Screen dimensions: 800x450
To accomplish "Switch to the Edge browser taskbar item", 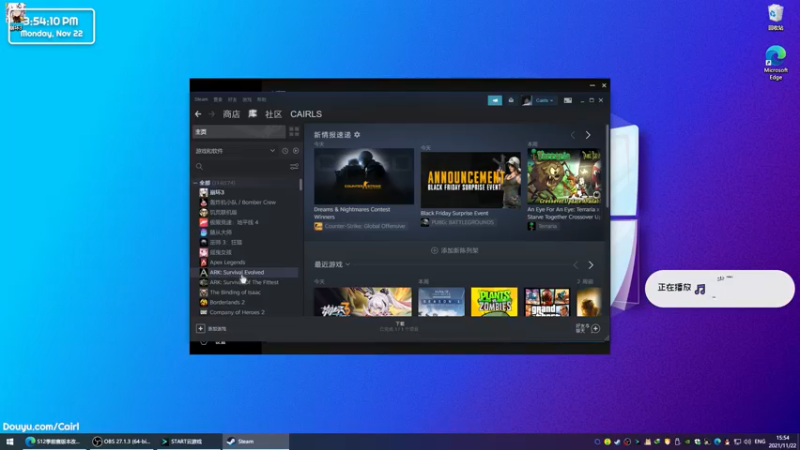I will tap(53, 442).
